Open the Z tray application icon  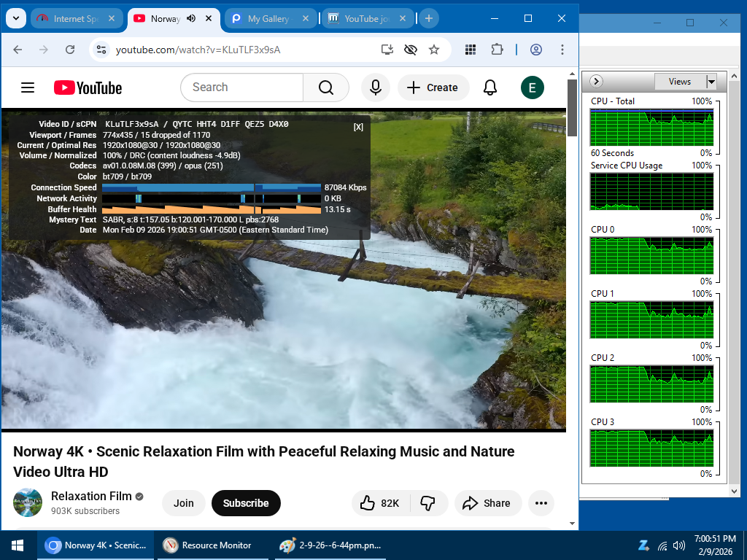click(644, 545)
